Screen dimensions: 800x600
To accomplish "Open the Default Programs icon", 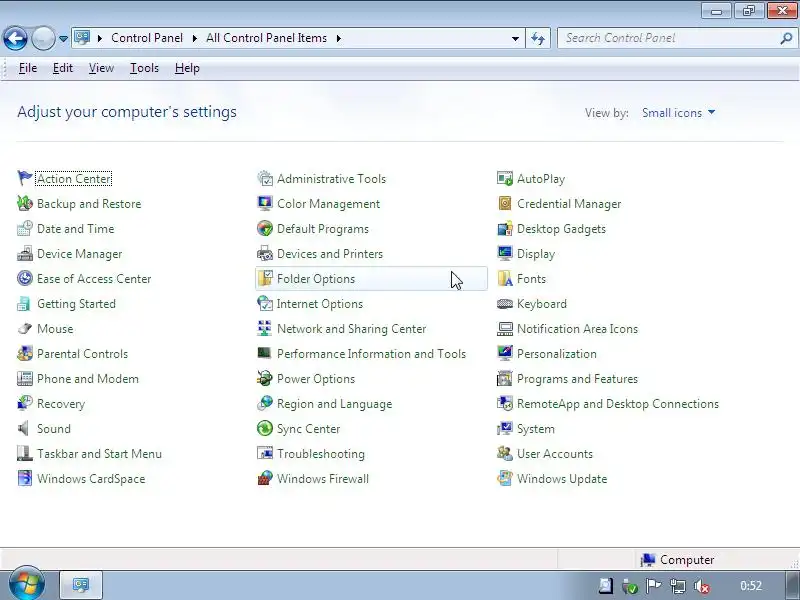I will (x=265, y=229).
